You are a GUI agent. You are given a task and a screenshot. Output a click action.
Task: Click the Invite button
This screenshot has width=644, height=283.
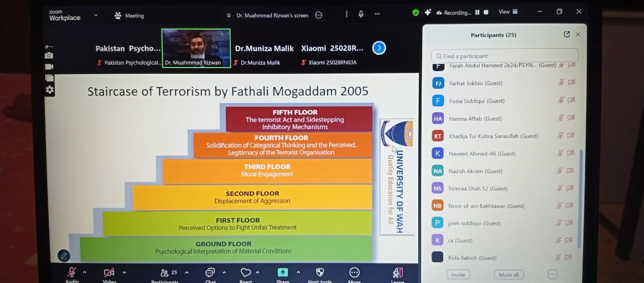point(458,274)
